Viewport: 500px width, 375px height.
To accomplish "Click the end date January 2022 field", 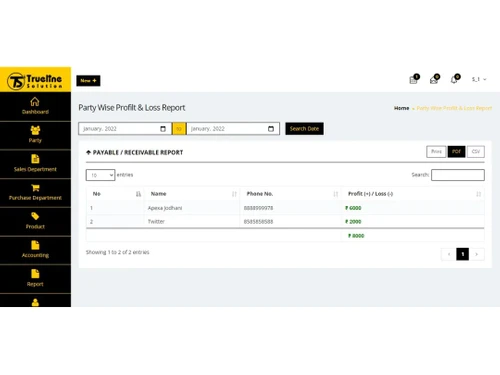I will click(x=233, y=129).
